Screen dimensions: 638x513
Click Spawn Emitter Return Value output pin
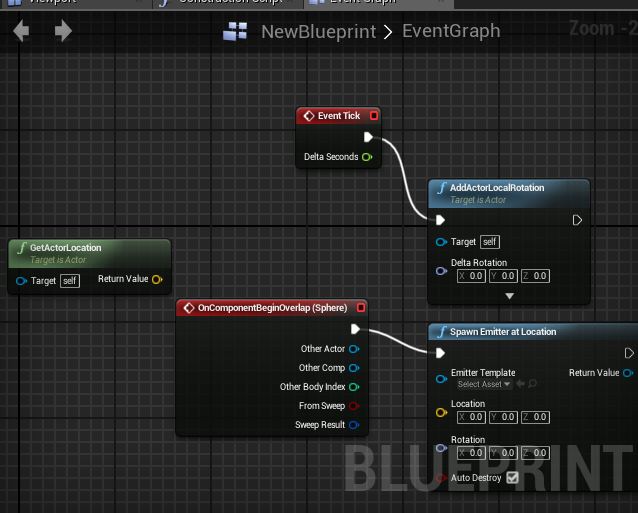coord(628,373)
